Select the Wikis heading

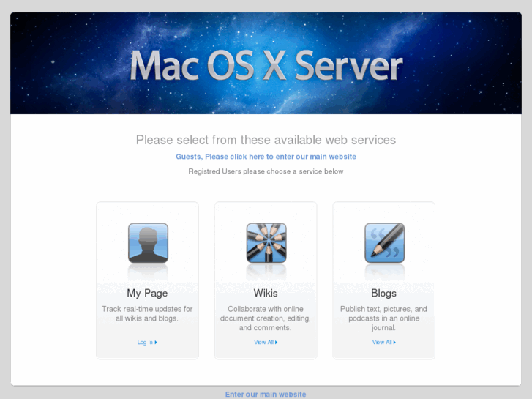pos(266,293)
